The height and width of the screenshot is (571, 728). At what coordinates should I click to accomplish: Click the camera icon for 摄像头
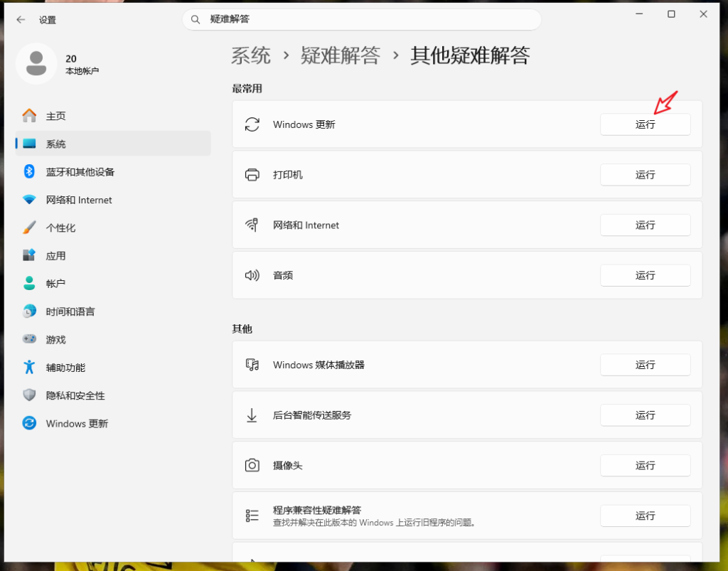click(x=252, y=465)
